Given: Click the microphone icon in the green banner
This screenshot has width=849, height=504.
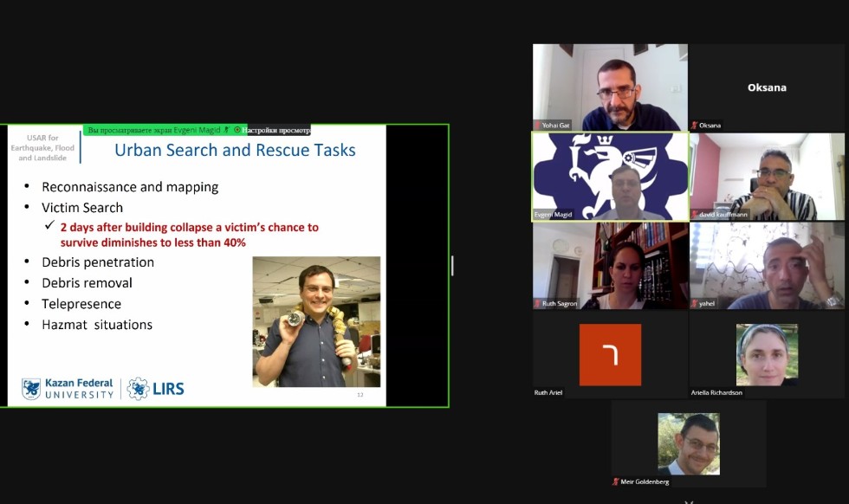Looking at the screenshot, I should coord(227,130).
